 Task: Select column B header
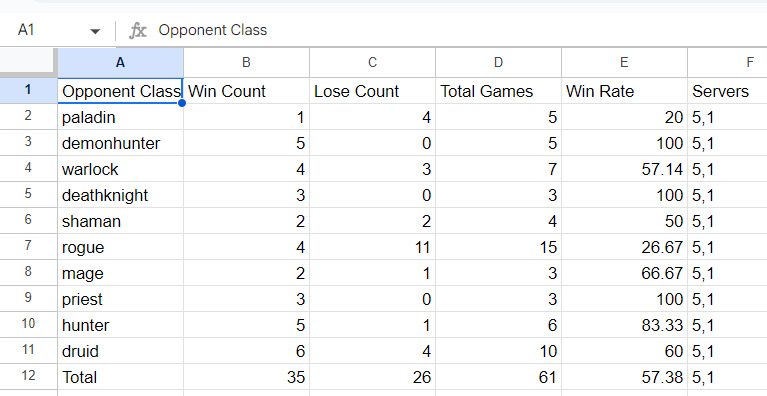[x=247, y=63]
